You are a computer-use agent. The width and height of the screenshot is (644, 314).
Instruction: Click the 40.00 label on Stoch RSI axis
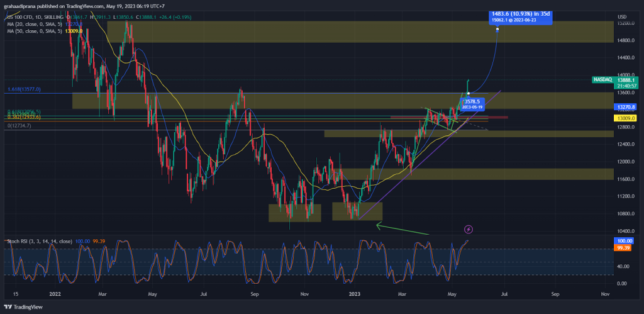[x=624, y=266]
